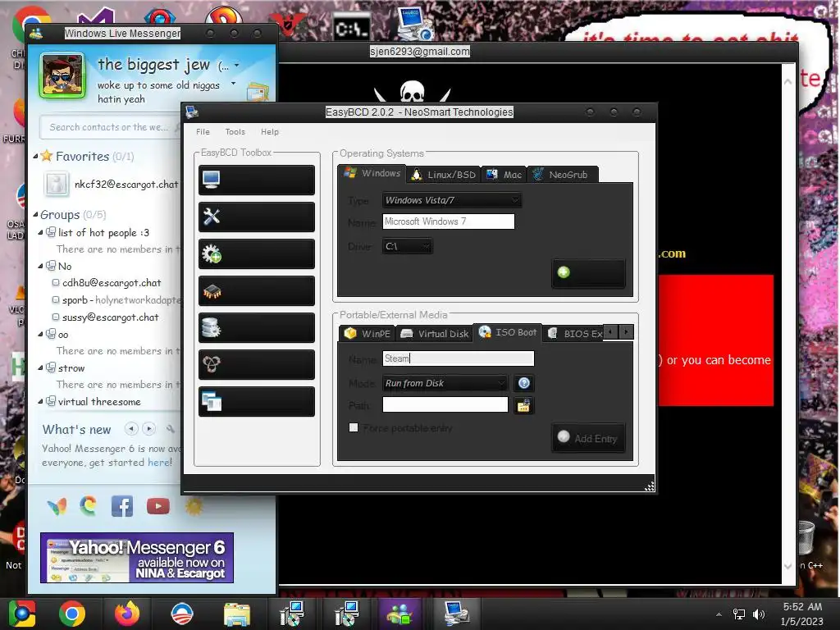
Task: Collapse the Favorites section
Action: [x=35, y=157]
